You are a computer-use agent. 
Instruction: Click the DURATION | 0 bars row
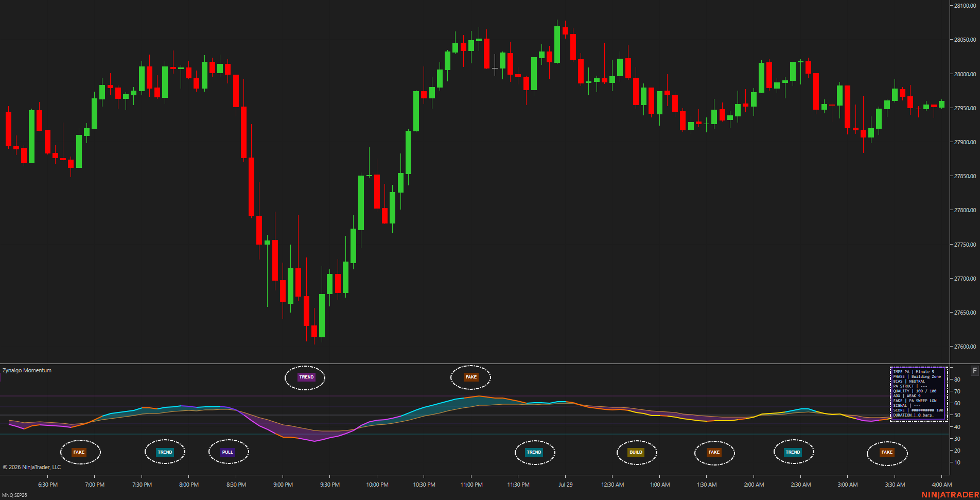click(913, 415)
